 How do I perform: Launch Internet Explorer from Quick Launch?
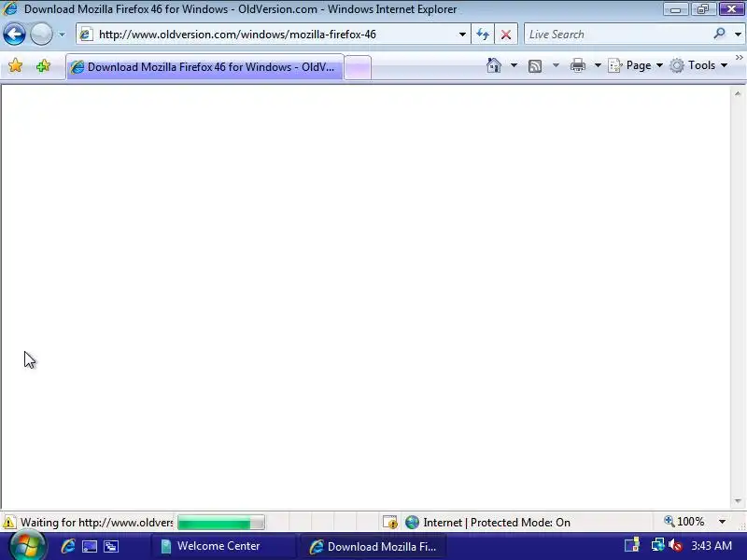[67, 546]
